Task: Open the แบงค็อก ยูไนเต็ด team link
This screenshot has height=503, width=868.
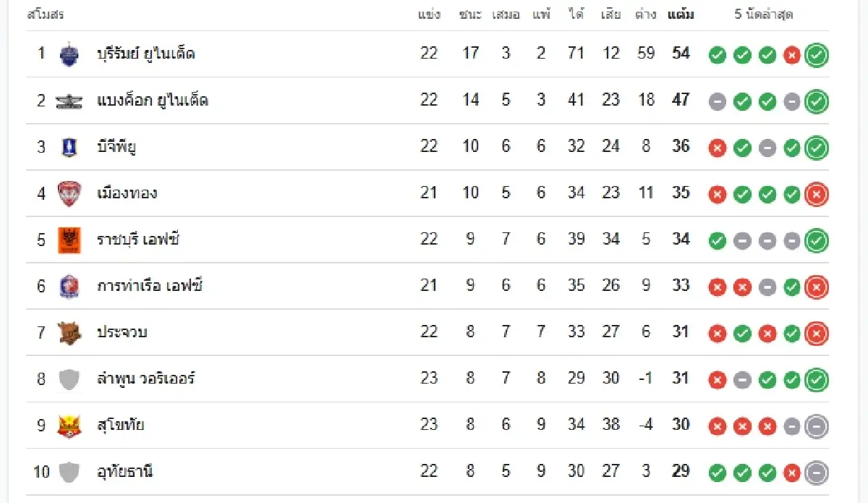Action: (x=152, y=100)
